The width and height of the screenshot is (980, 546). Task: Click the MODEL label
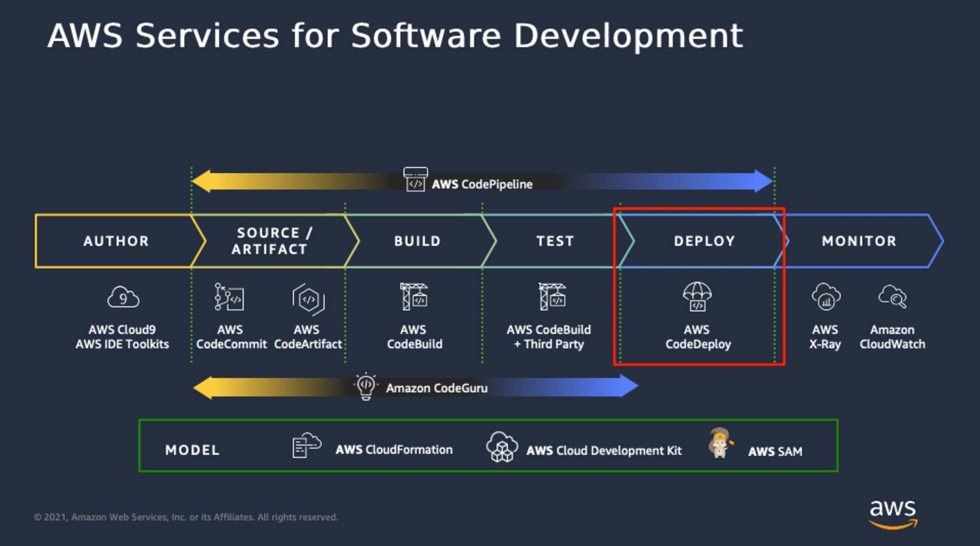[x=193, y=450]
